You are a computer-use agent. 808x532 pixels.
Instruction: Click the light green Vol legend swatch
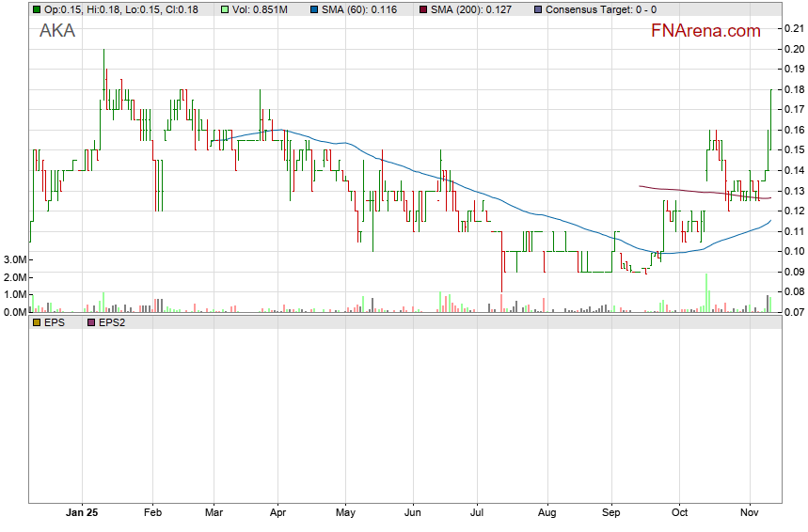point(225,9)
